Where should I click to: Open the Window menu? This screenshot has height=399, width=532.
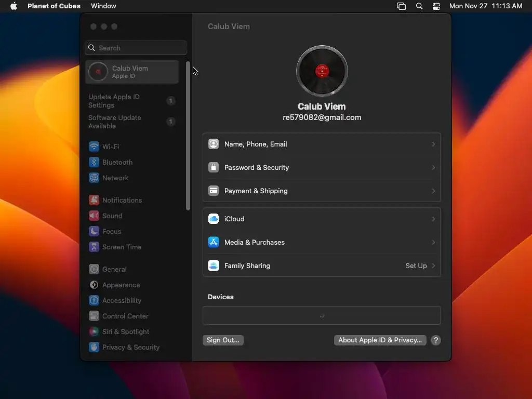[103, 6]
